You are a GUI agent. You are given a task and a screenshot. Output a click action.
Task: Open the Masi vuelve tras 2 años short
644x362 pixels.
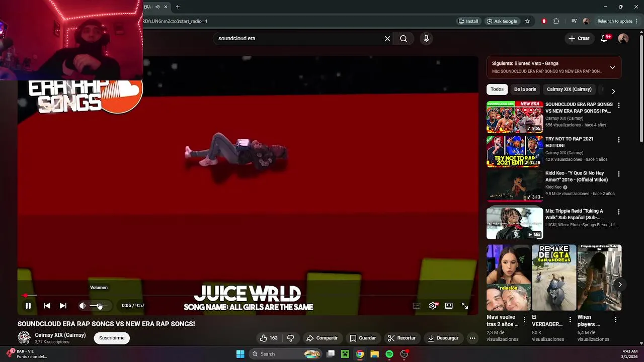(509, 278)
